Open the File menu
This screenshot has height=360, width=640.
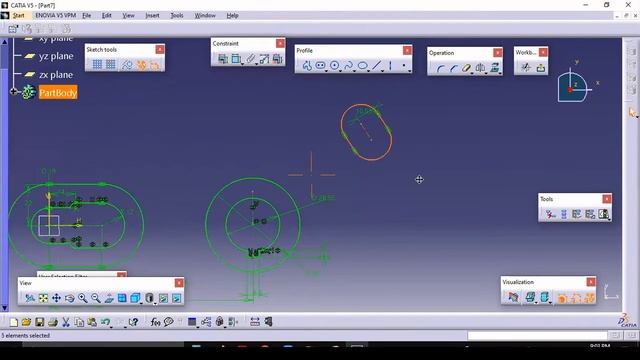(87, 16)
